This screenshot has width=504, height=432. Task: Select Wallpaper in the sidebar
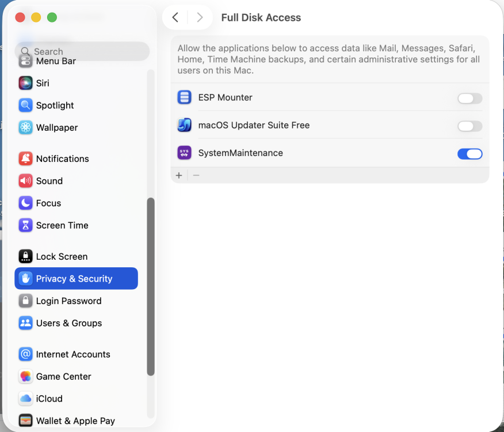76,127
